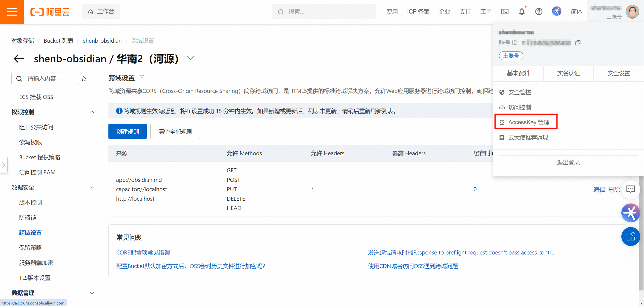Go back using the left arrow icon
This screenshot has height=306, width=644.
click(19, 59)
